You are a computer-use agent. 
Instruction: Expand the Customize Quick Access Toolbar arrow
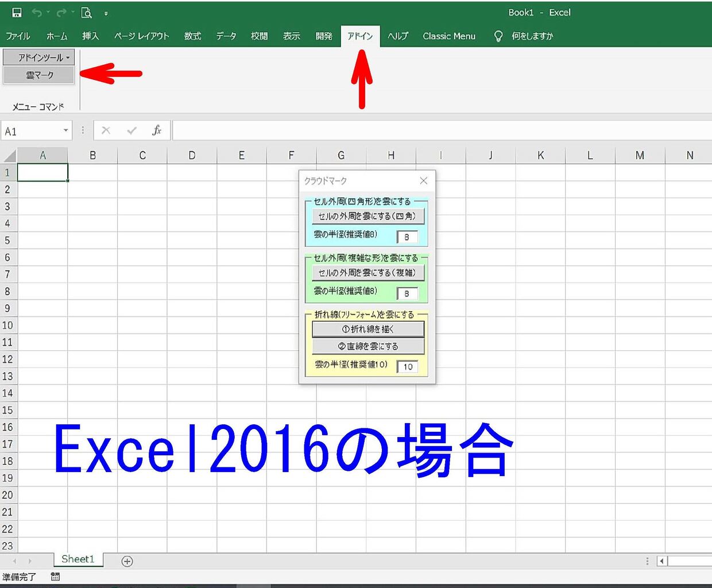point(107,12)
